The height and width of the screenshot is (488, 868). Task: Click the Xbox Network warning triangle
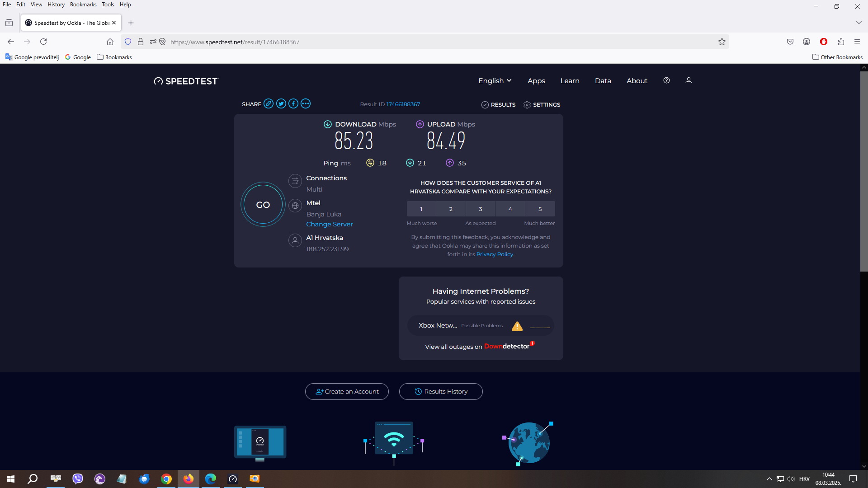click(517, 326)
